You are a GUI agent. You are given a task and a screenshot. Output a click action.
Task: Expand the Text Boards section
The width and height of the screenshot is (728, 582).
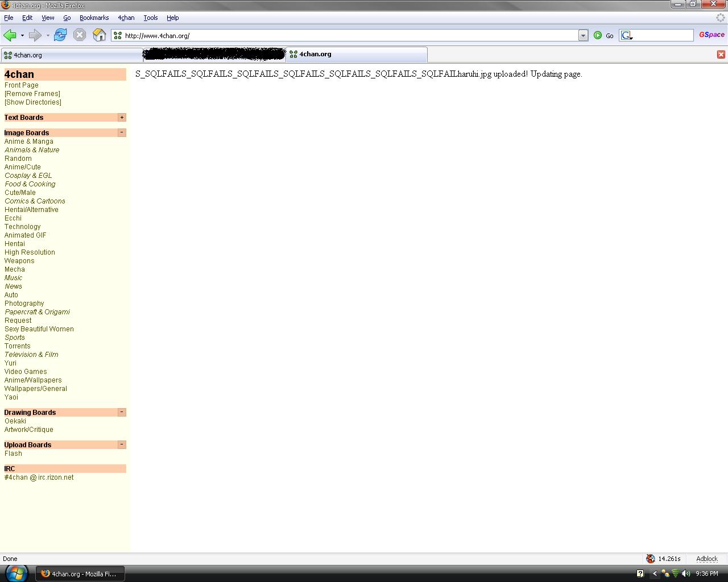(122, 117)
